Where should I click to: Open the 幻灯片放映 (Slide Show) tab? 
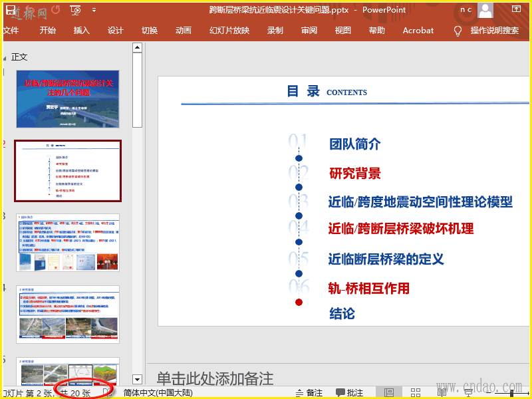point(229,31)
